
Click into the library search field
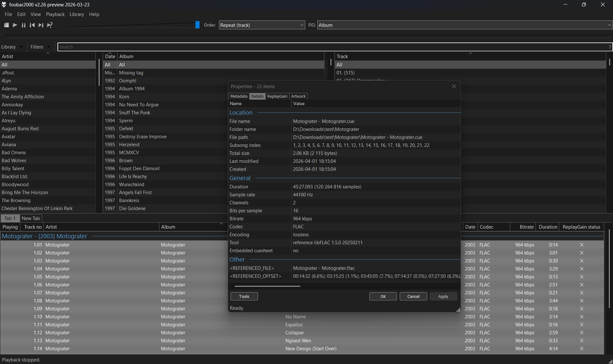coord(332,47)
